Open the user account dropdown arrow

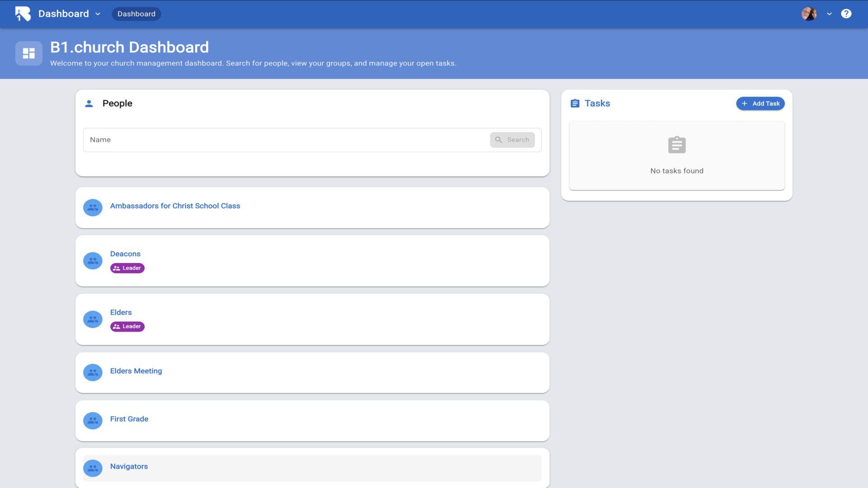[x=829, y=14]
